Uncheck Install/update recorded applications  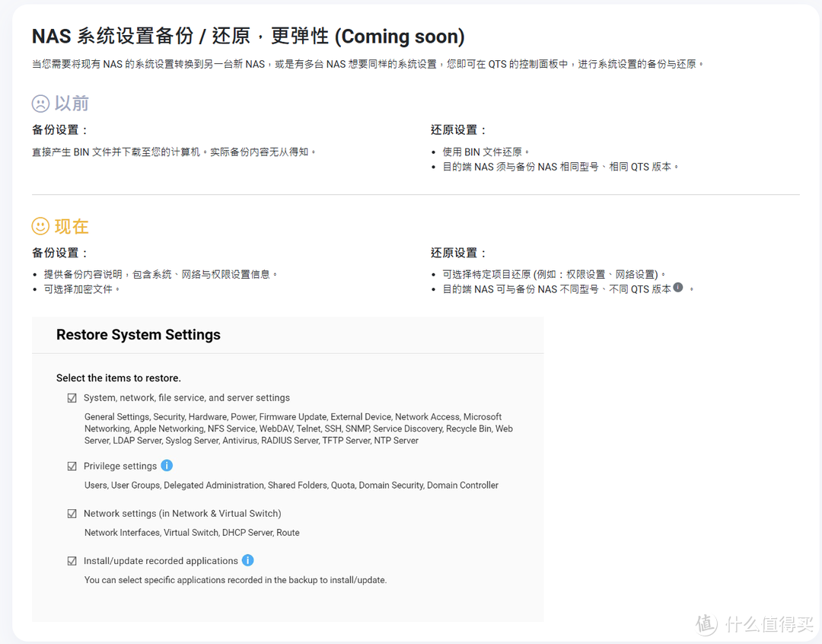click(x=72, y=560)
